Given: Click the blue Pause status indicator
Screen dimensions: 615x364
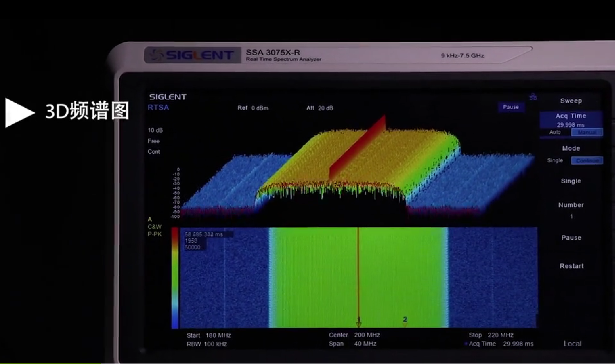Looking at the screenshot, I should (511, 107).
